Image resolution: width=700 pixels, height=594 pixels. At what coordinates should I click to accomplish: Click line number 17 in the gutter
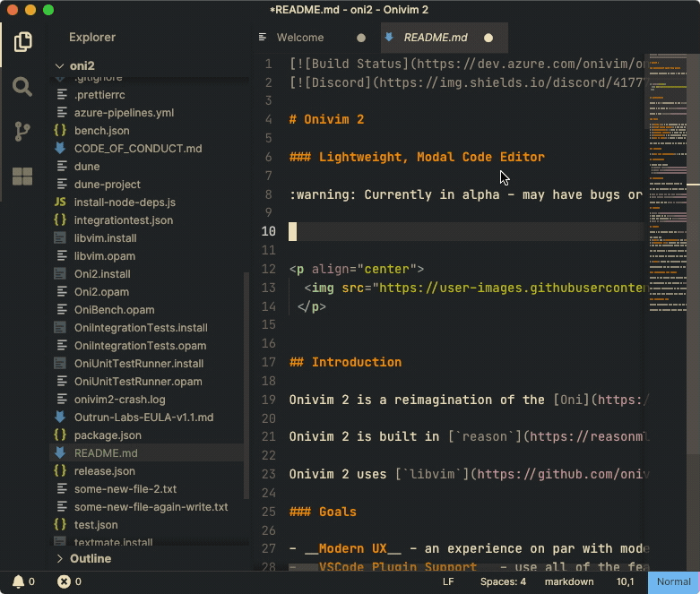(269, 362)
